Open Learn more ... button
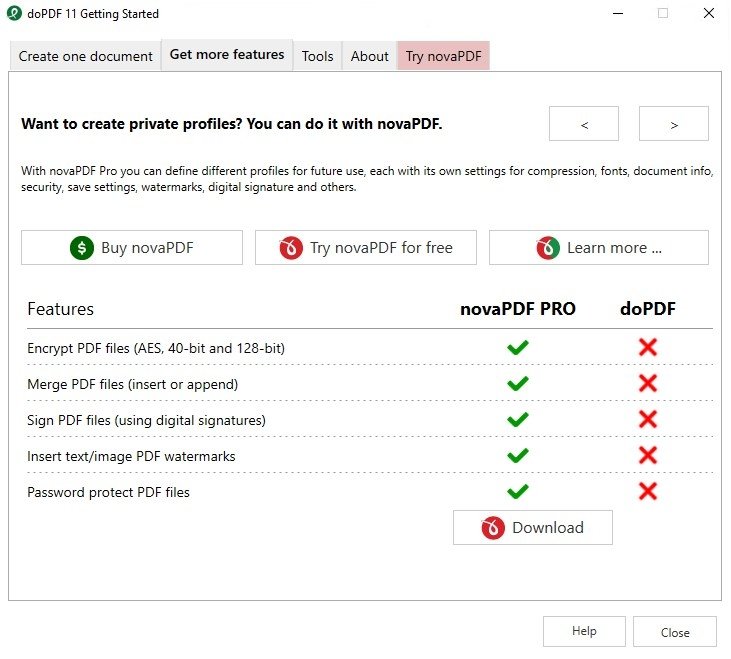This screenshot has height=659, width=731. point(599,247)
